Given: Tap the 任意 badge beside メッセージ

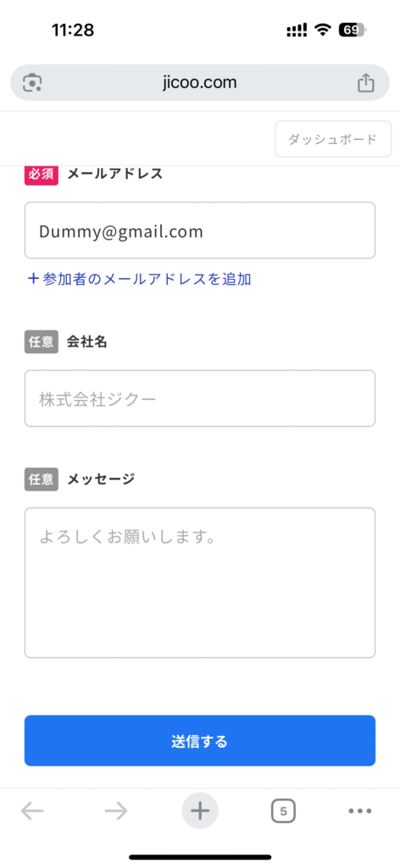Looking at the screenshot, I should click(x=42, y=480).
